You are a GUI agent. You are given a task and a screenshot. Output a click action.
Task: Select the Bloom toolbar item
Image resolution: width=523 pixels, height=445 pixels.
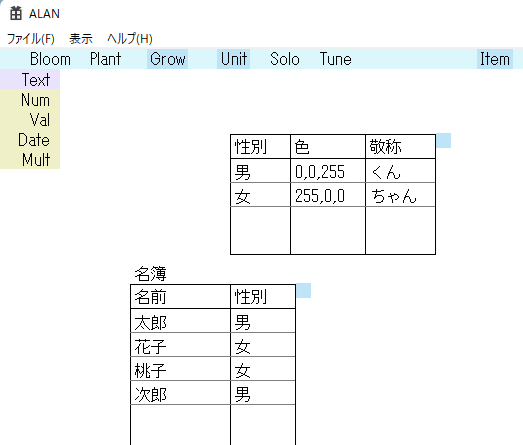click(50, 59)
